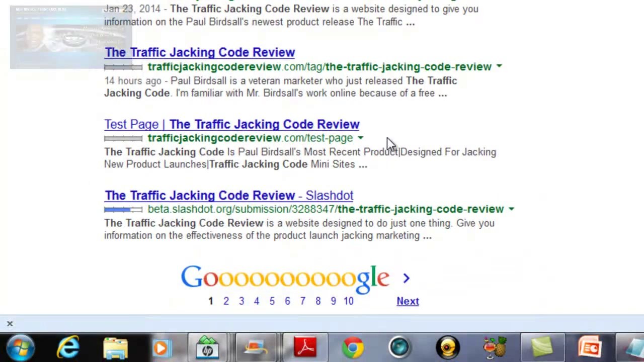
Task: Go to results page 7
Action: point(302,301)
